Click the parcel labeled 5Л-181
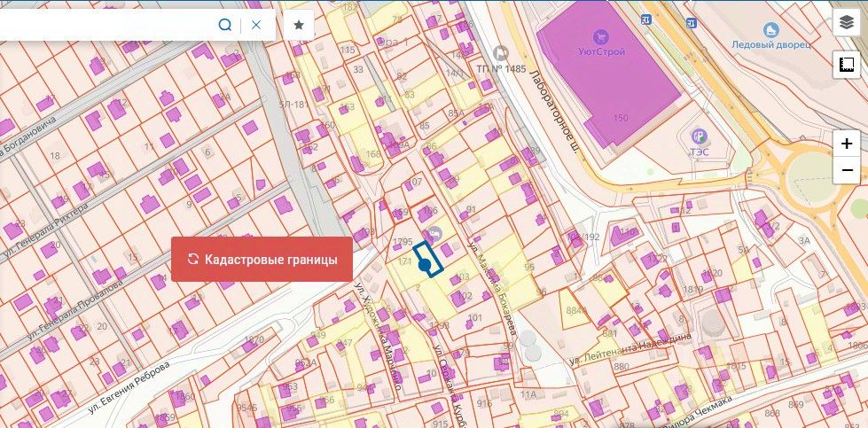Screen dimensions: 868x428 point(293,104)
